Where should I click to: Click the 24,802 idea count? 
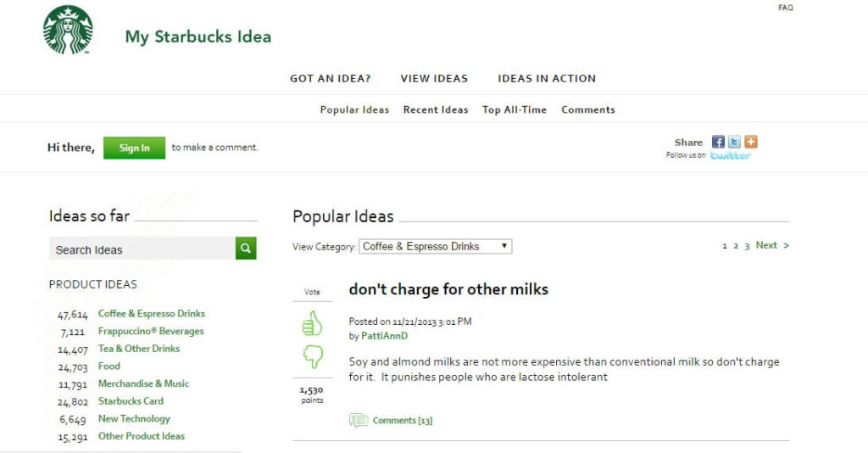tap(73, 402)
